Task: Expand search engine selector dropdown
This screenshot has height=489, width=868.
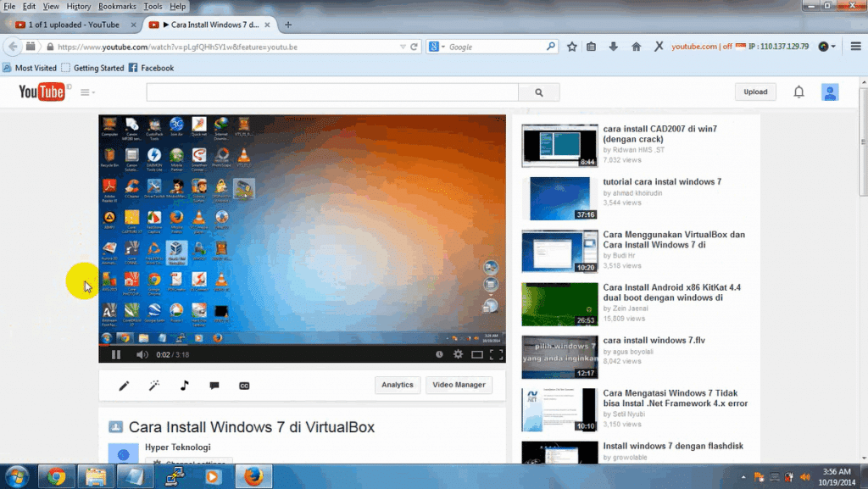Action: (x=437, y=47)
